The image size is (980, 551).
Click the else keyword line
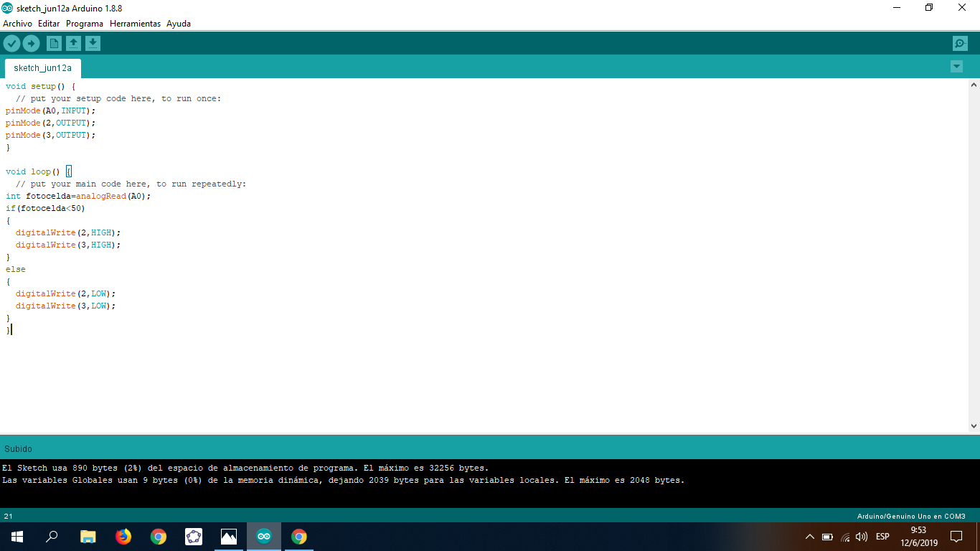[16, 269]
